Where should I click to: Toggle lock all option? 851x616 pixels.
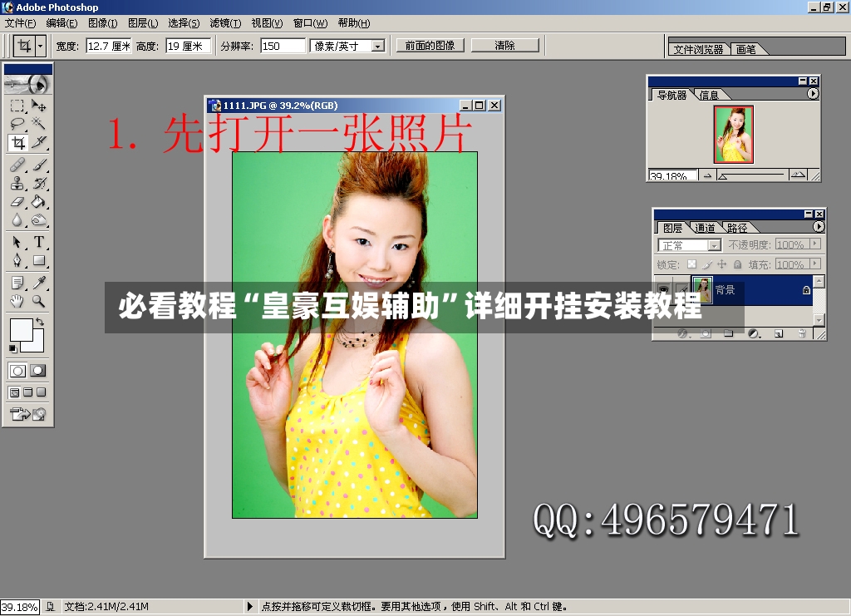(x=738, y=264)
